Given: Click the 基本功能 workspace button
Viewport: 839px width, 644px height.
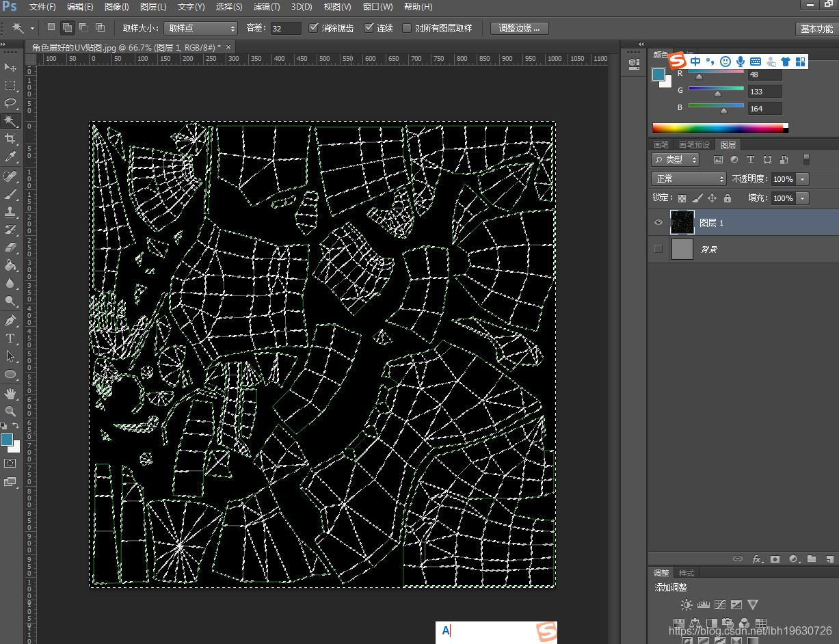Looking at the screenshot, I should pyautogui.click(x=816, y=29).
